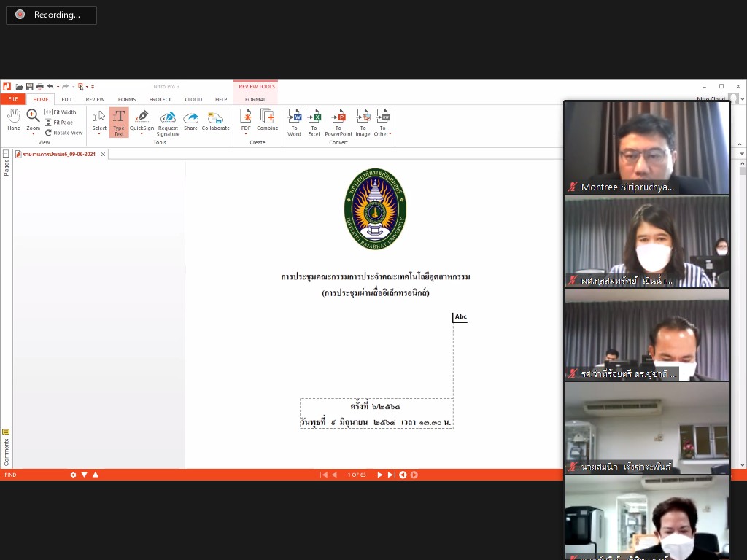
Task: Select the 09-06-2021 document tab
Action: (x=60, y=154)
